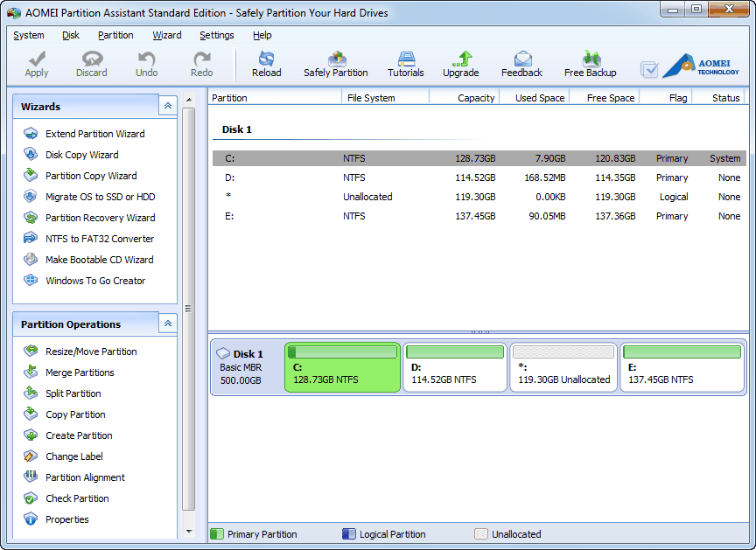This screenshot has height=550, width=756.
Task: Select the C: partition row in the table
Action: point(479,158)
